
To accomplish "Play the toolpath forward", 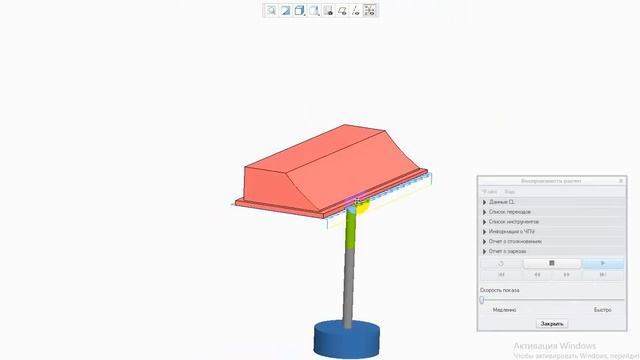I will [603, 263].
